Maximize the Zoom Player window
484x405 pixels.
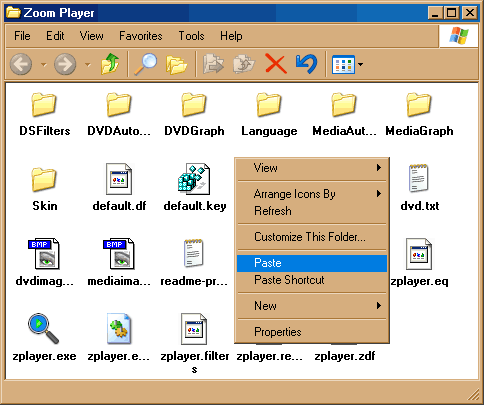452,13
